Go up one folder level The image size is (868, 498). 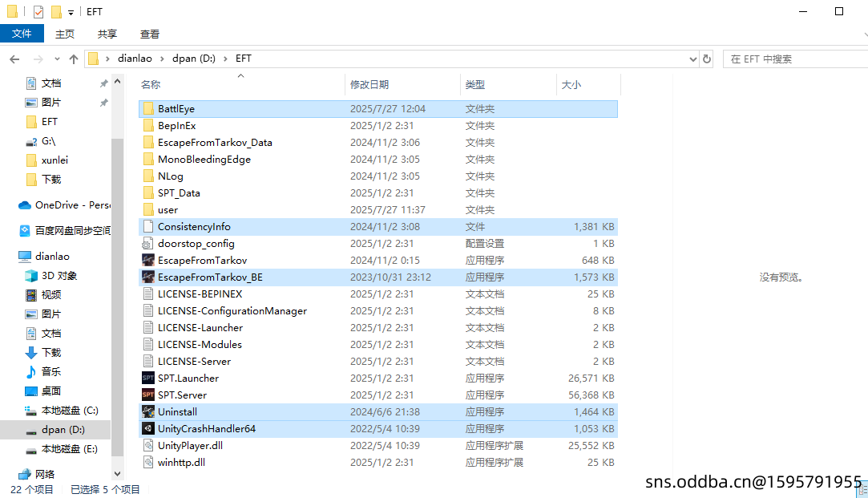(74, 59)
